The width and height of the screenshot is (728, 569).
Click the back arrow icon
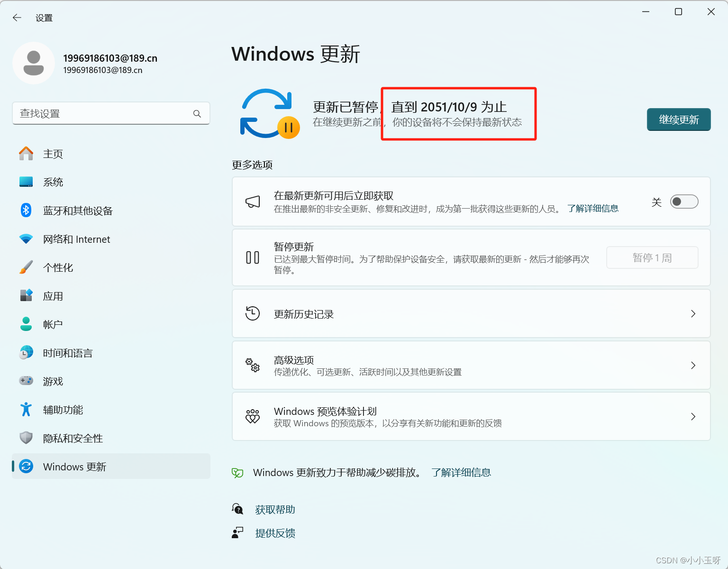[17, 18]
